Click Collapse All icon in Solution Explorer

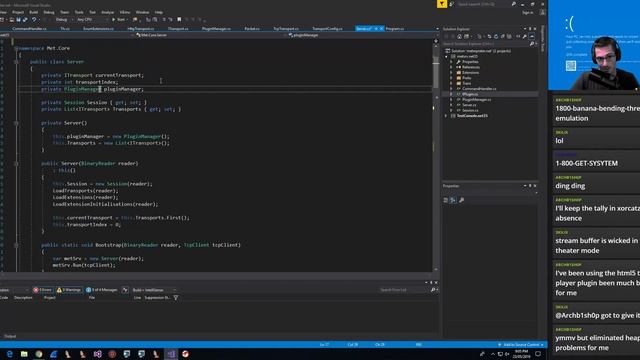tap(502, 36)
